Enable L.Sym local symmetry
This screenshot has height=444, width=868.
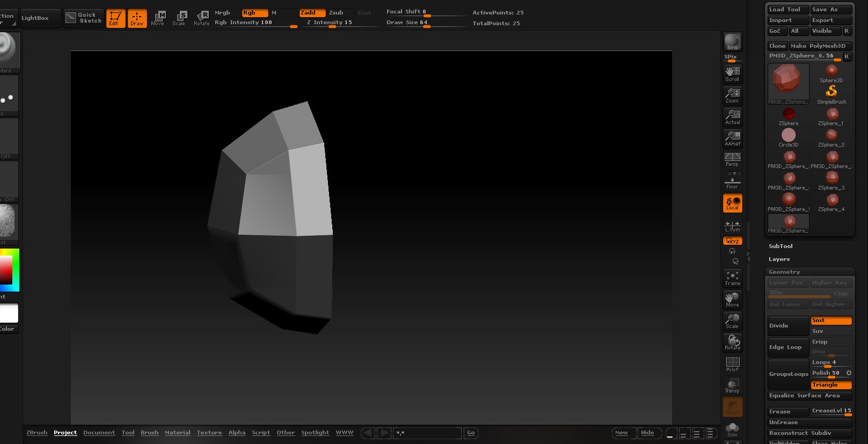[x=733, y=226]
